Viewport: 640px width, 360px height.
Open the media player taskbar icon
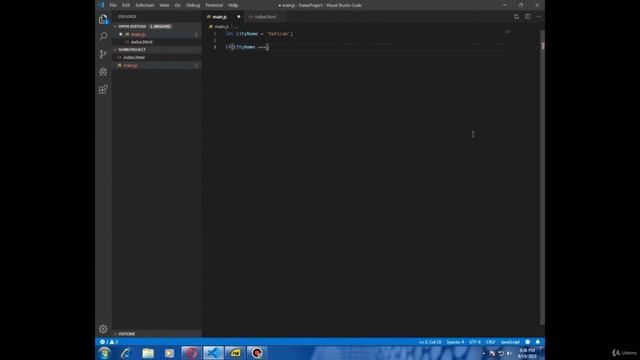point(169,353)
